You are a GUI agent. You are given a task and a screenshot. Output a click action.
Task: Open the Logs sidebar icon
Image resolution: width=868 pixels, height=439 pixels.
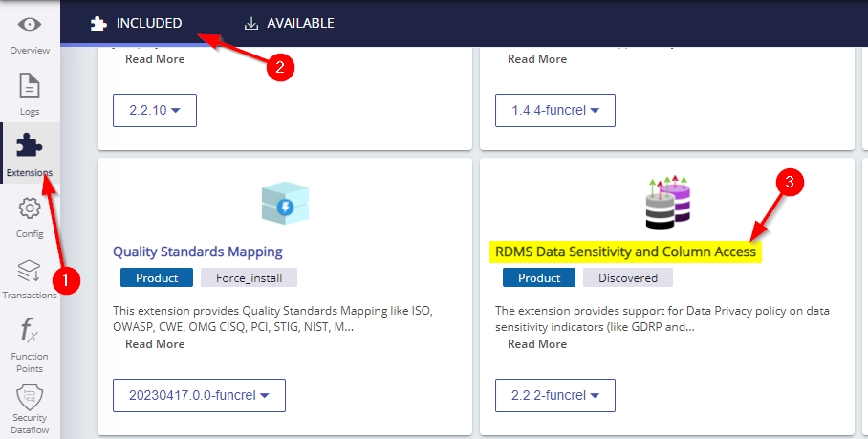tap(30, 86)
